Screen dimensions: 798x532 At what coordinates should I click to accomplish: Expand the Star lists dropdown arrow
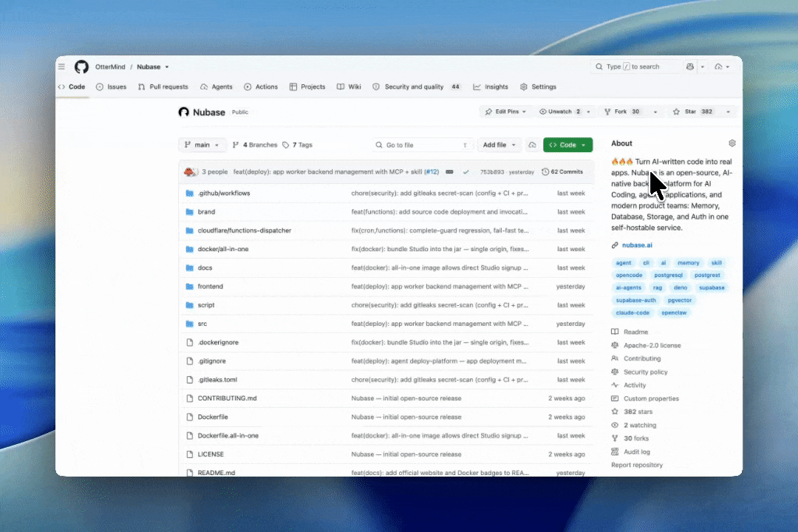(x=728, y=112)
